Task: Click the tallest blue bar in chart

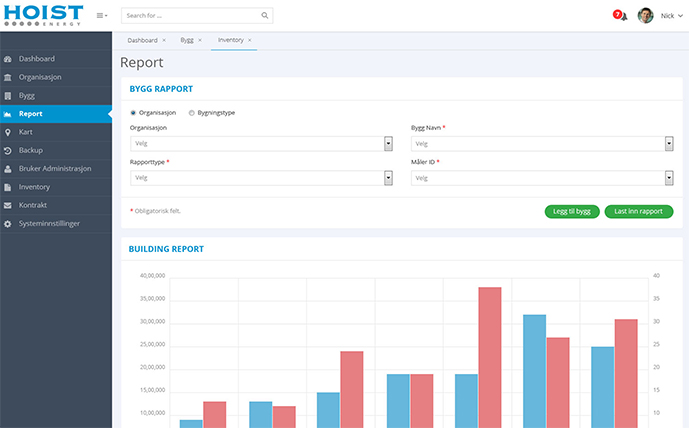Action: pos(534,371)
